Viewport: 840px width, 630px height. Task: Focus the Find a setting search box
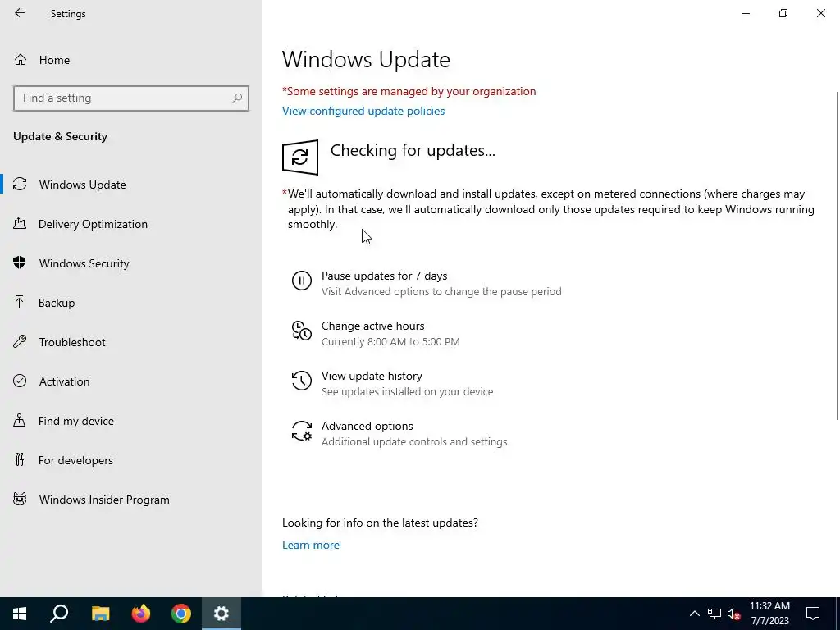tap(131, 98)
